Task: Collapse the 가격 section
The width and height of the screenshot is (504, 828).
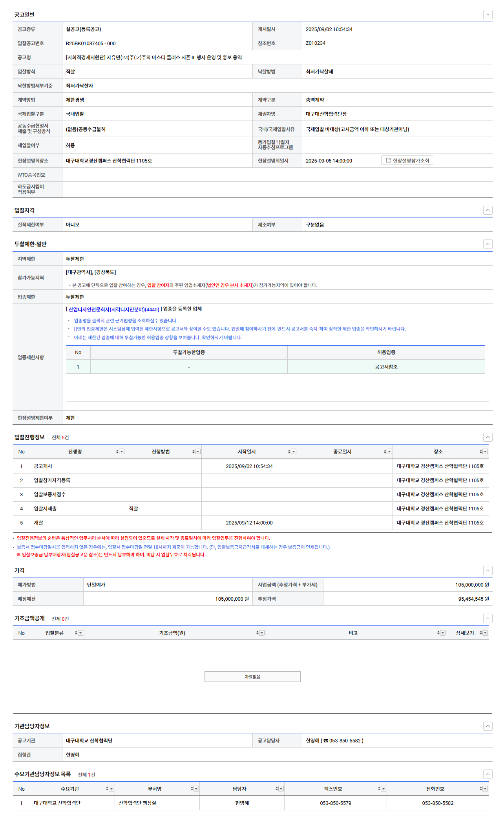Action: [x=488, y=570]
